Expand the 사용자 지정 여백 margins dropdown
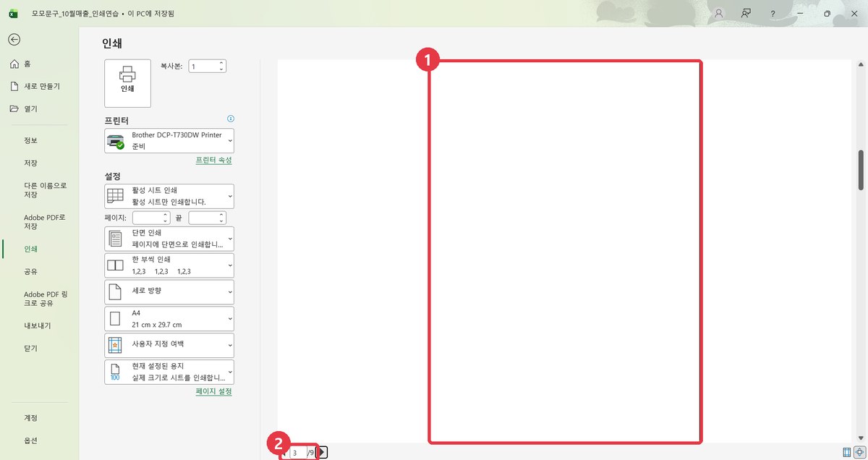Image resolution: width=868 pixels, height=460 pixels. click(169, 345)
